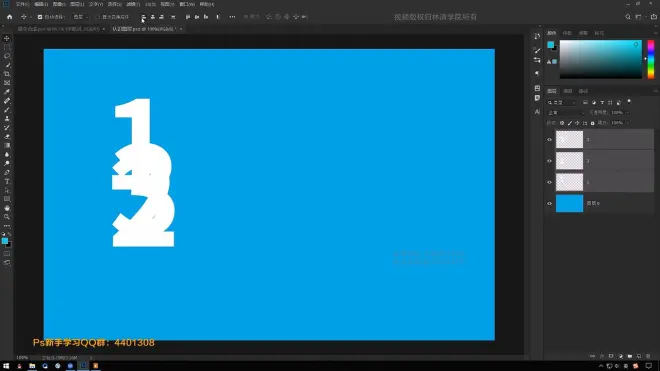Viewport: 660px width, 371px height.
Task: Select the Dodge tool
Action: point(7,163)
